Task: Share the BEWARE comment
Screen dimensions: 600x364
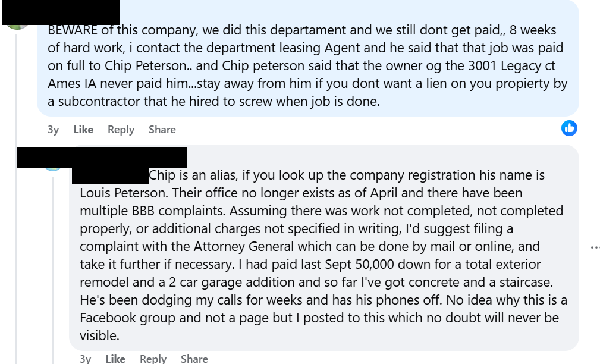Action: click(x=162, y=129)
